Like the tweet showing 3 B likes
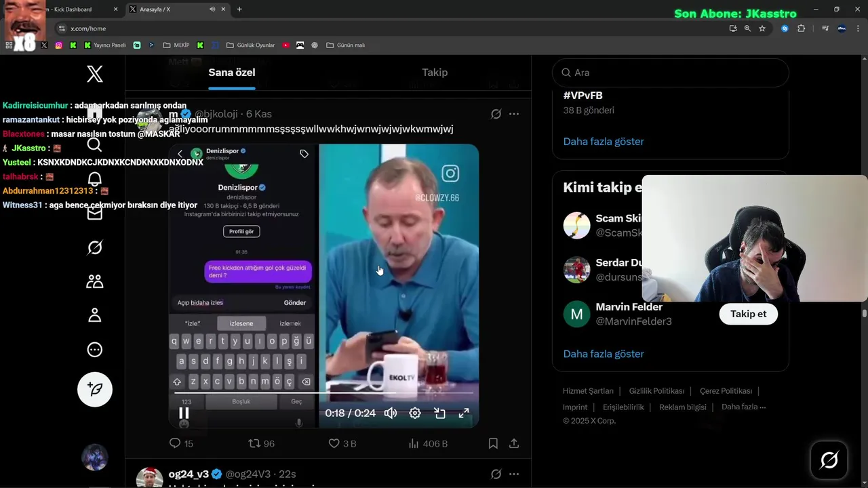Viewport: 868px width, 488px height. tap(342, 443)
